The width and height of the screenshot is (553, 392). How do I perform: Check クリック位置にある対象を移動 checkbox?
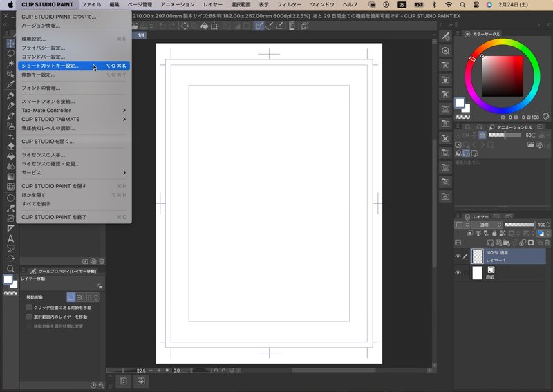[x=30, y=308]
